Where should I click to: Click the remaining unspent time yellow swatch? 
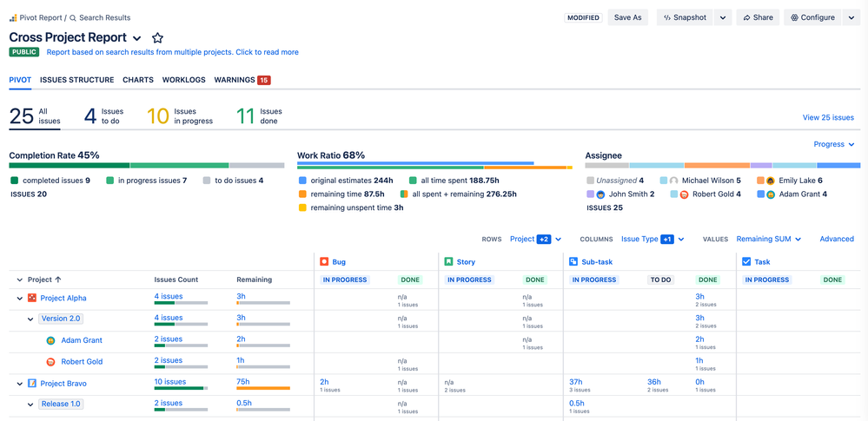pyautogui.click(x=302, y=208)
